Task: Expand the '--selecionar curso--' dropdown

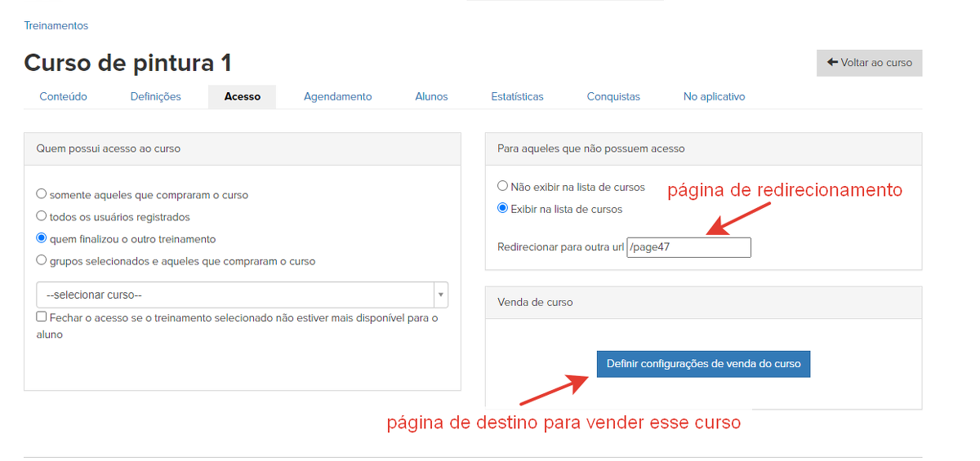Action: pos(234,295)
